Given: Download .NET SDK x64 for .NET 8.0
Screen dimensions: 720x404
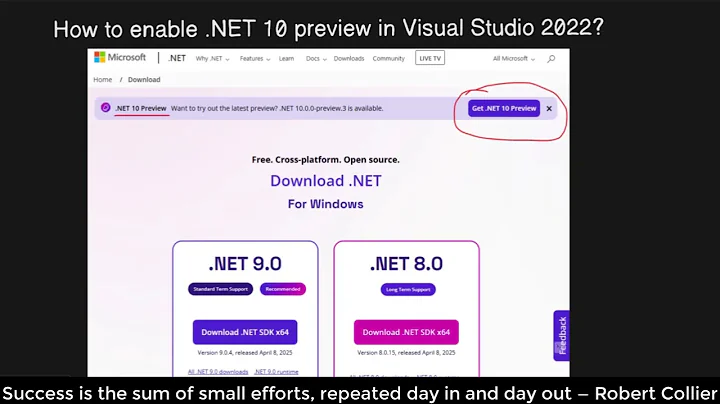Looking at the screenshot, I should [406, 332].
